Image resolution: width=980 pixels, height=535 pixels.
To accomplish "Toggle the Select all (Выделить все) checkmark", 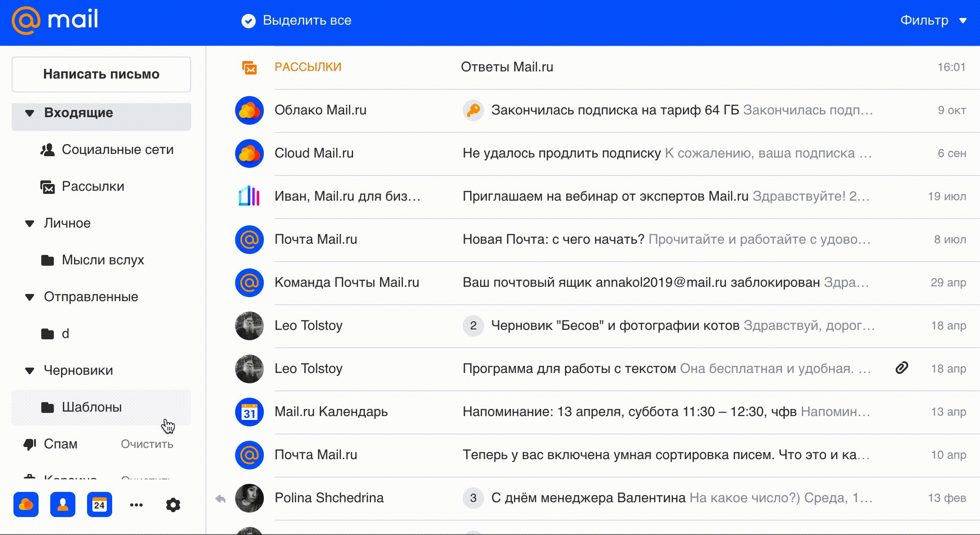I will point(248,21).
